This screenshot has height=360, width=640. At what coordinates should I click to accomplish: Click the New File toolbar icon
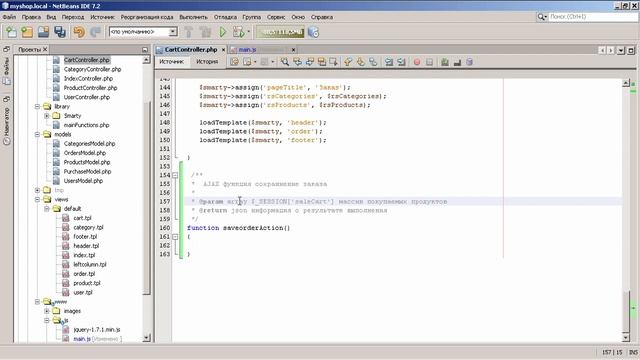11,32
